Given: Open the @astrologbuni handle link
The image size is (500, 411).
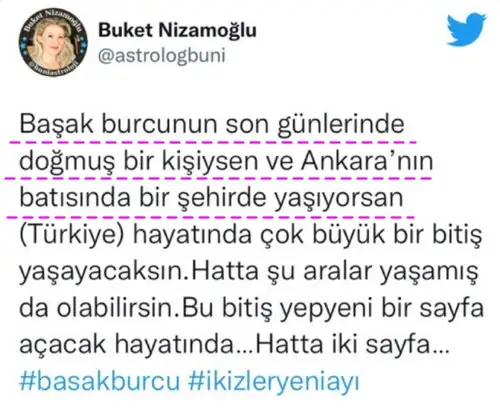Looking at the screenshot, I should click(x=162, y=55).
